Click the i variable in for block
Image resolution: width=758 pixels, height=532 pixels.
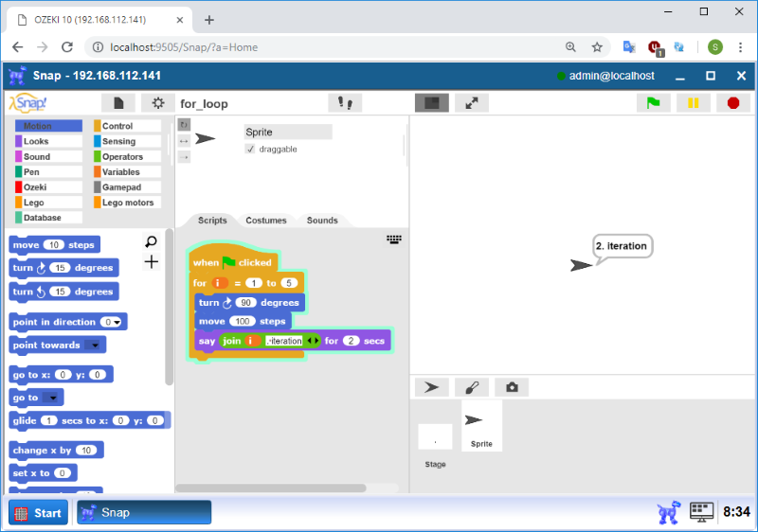pyautogui.click(x=220, y=283)
